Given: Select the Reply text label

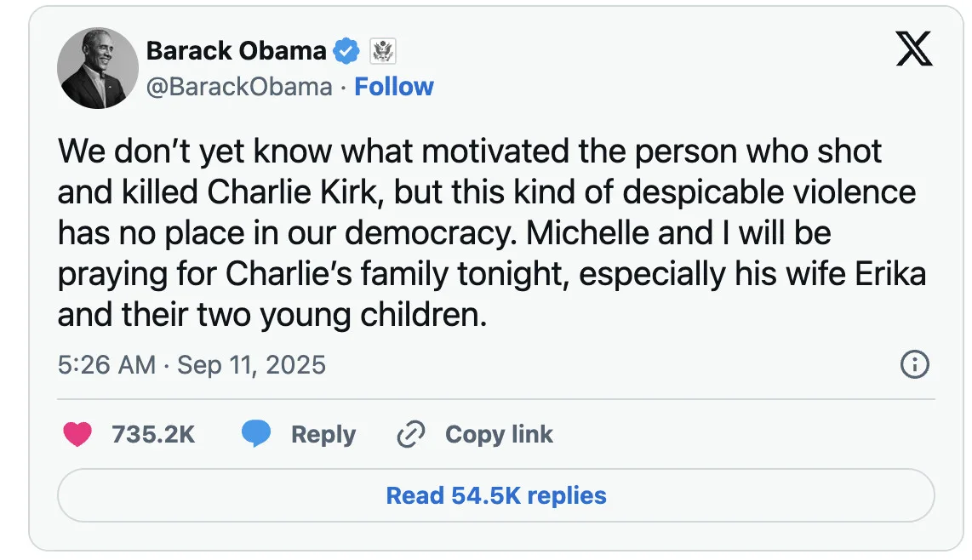Looking at the screenshot, I should pos(323,435).
